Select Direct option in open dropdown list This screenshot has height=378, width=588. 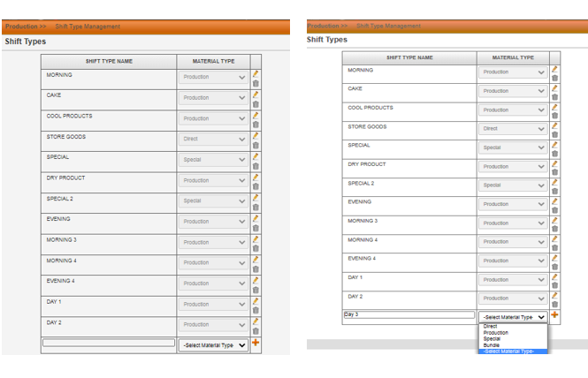point(491,327)
